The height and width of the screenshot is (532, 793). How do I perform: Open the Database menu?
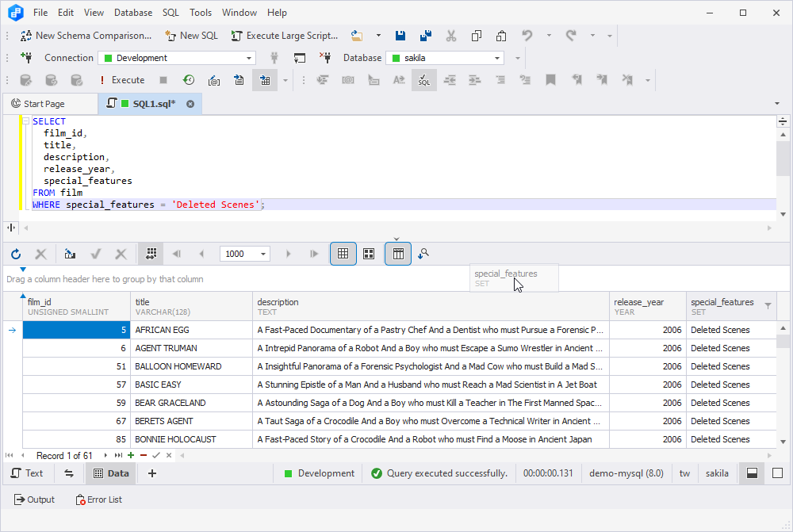(x=133, y=13)
